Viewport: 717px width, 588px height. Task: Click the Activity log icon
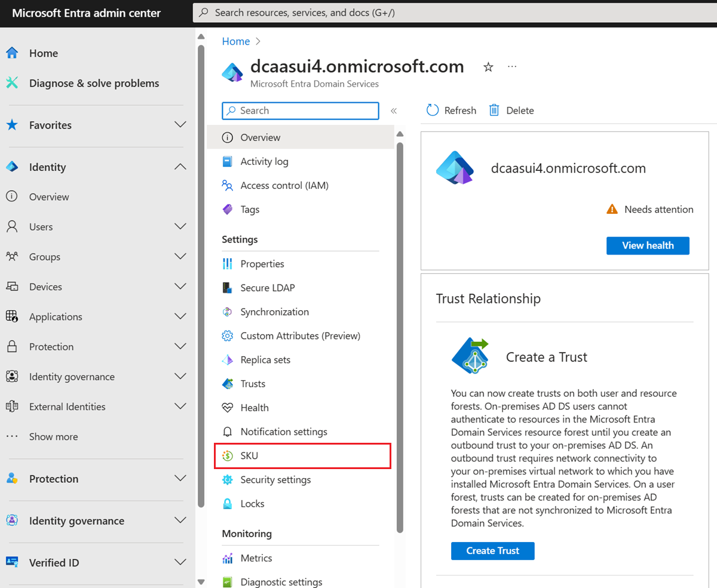pyautogui.click(x=227, y=161)
